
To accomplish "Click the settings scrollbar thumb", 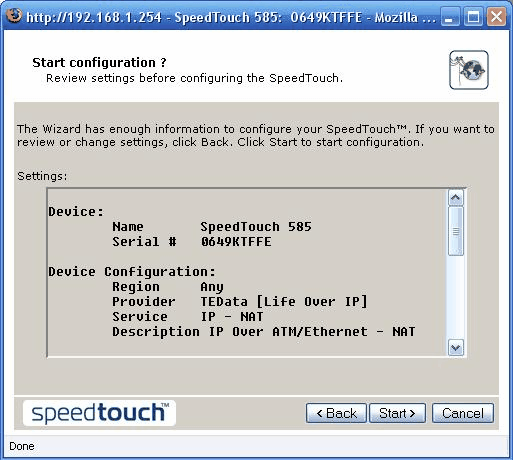I will [x=456, y=231].
